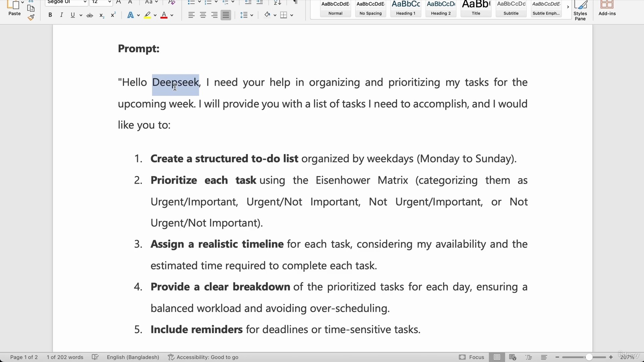This screenshot has width=644, height=362.
Task: Click the Multilevel List icon
Action: (225, 2)
